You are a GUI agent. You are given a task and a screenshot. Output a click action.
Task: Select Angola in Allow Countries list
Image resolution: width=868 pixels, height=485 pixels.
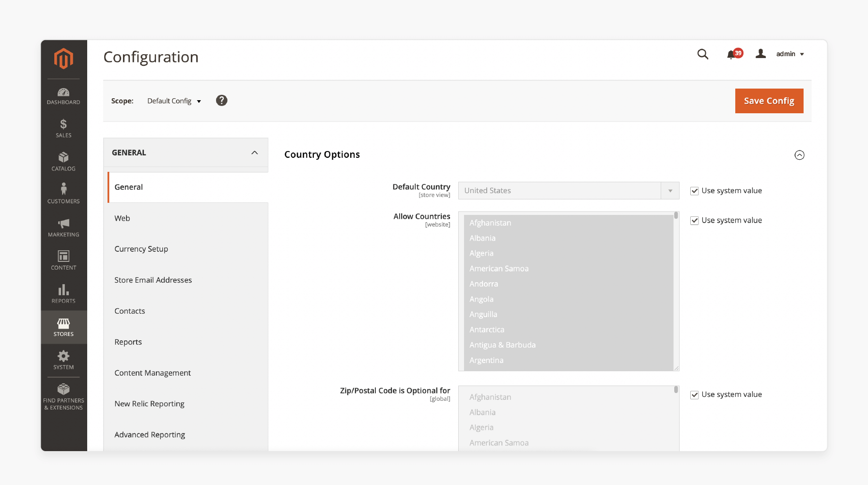(x=569, y=299)
